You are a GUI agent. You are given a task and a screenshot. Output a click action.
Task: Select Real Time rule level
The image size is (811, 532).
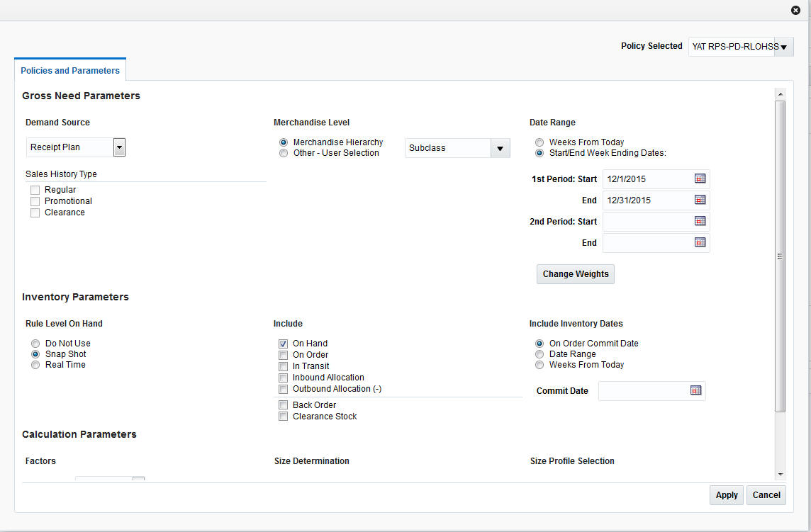point(35,365)
